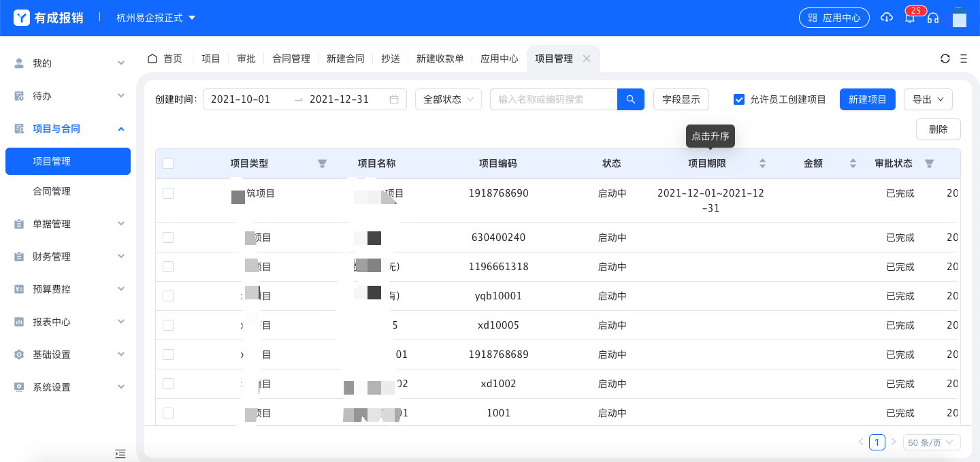980x462 pixels.
Task: Switch to 首页 tab
Action: (165, 59)
